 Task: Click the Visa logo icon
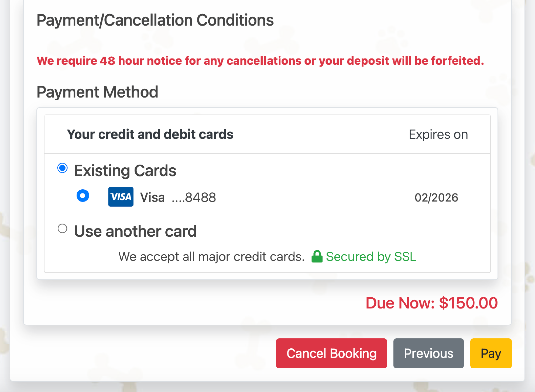121,196
